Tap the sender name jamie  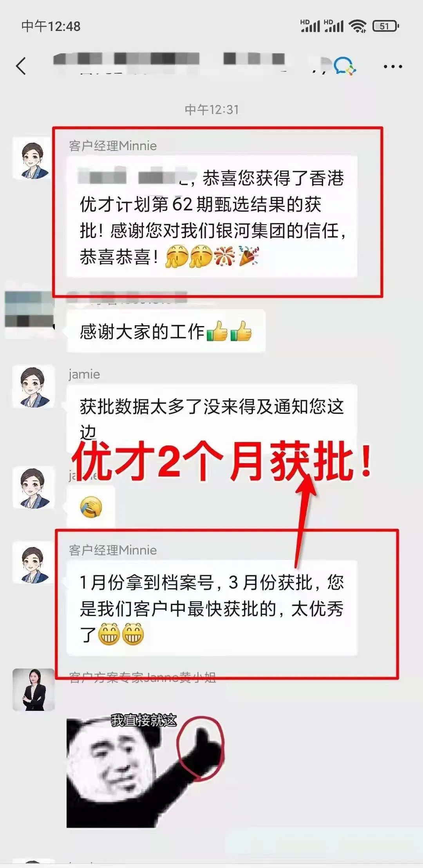[x=84, y=374]
